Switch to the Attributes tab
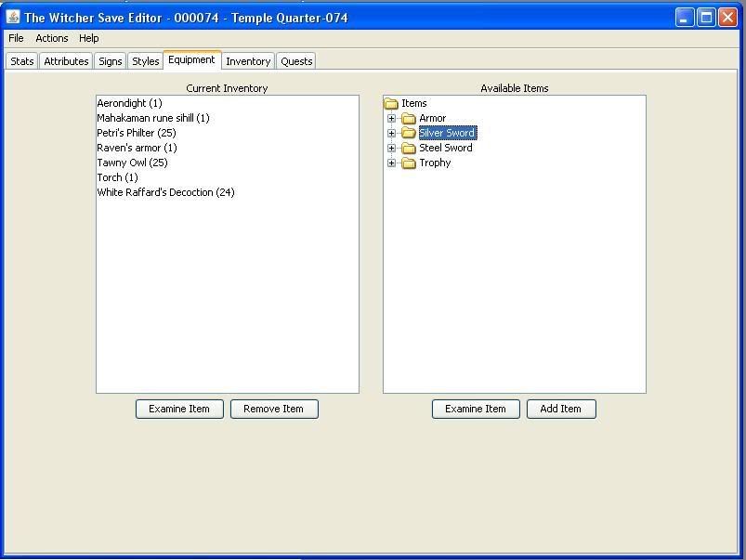 [66, 61]
